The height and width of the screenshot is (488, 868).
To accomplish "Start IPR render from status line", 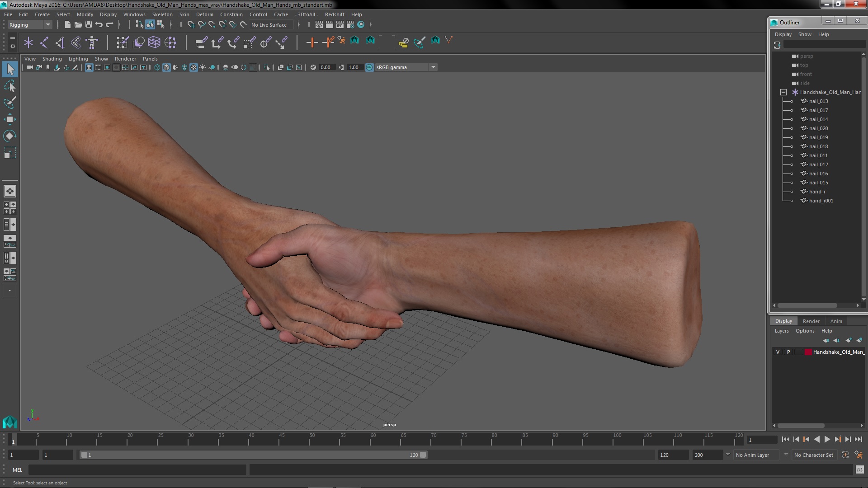I will click(340, 24).
